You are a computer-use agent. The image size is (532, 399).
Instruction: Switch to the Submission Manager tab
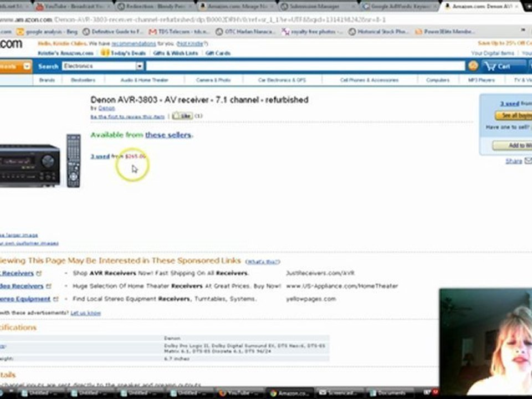pyautogui.click(x=319, y=7)
